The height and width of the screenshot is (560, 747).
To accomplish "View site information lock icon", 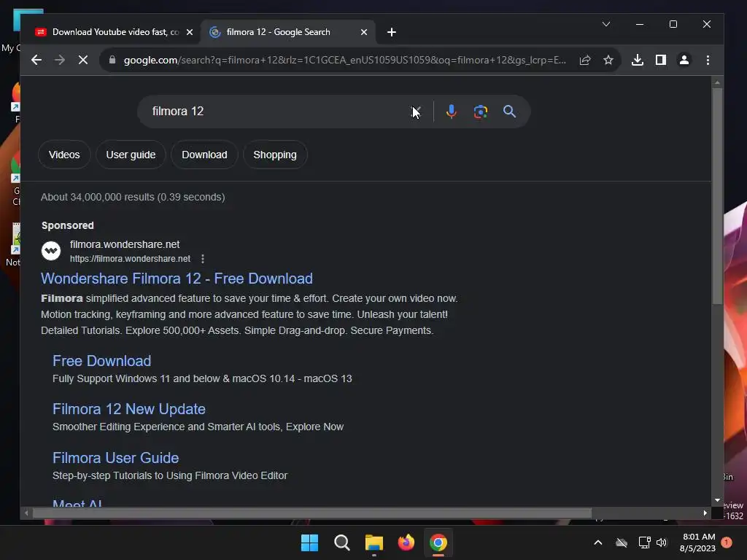I will 112,60.
